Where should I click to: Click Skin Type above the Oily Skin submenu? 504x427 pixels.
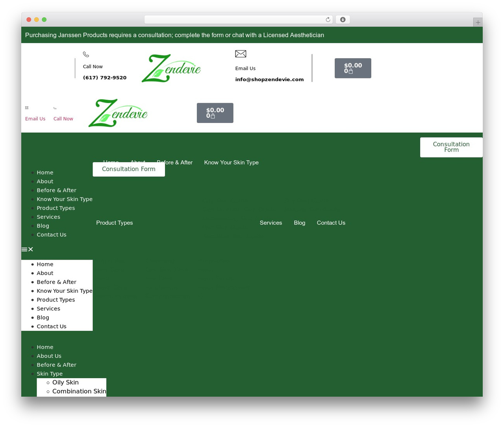pos(50,374)
